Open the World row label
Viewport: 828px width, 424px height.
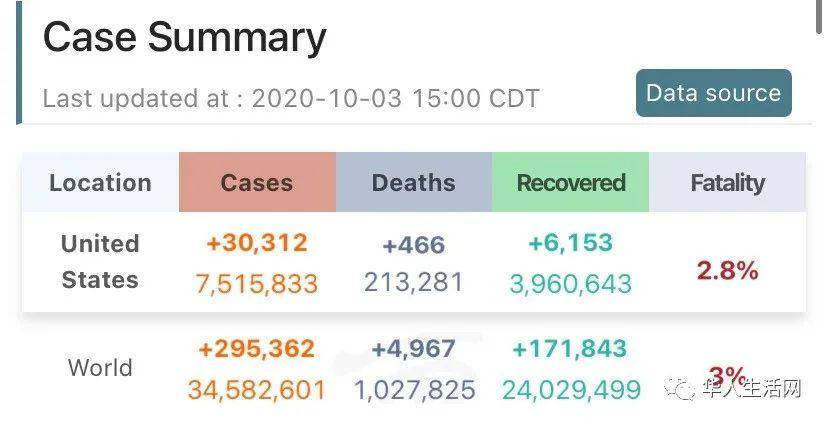pyautogui.click(x=100, y=368)
